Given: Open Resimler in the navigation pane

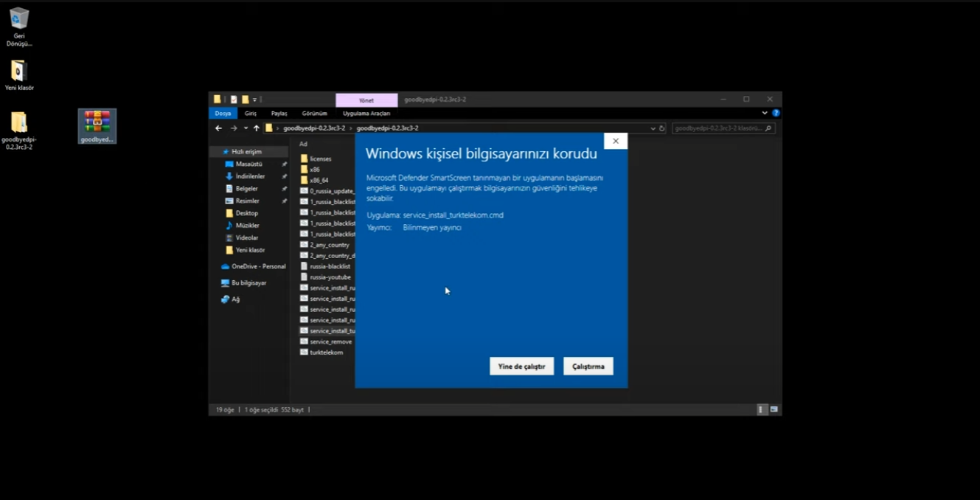Looking at the screenshot, I should 247,201.
